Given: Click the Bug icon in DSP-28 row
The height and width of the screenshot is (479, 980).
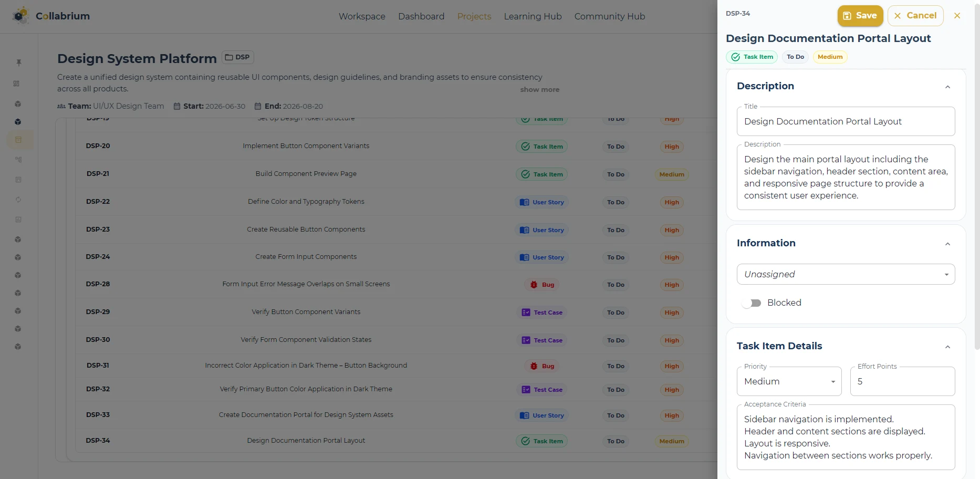Looking at the screenshot, I should [x=534, y=285].
